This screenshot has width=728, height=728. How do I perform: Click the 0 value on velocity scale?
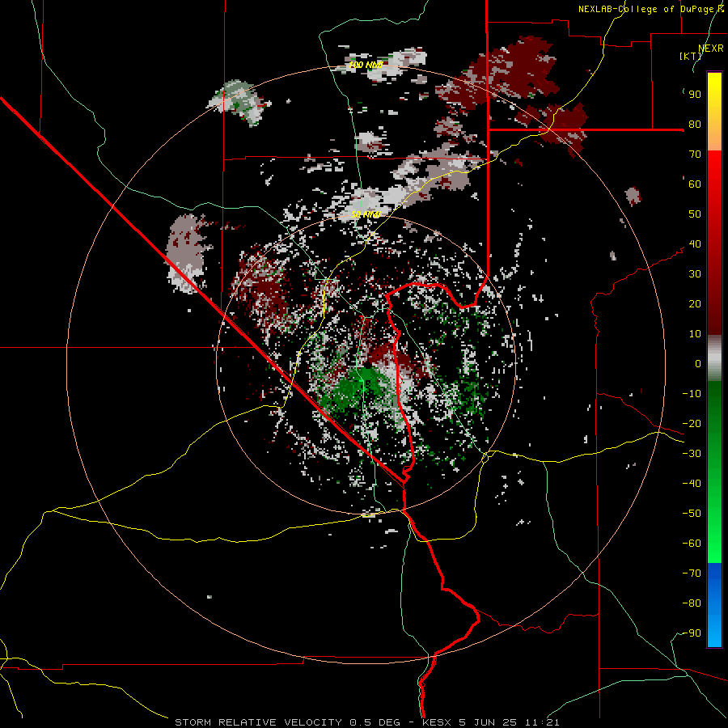point(698,363)
